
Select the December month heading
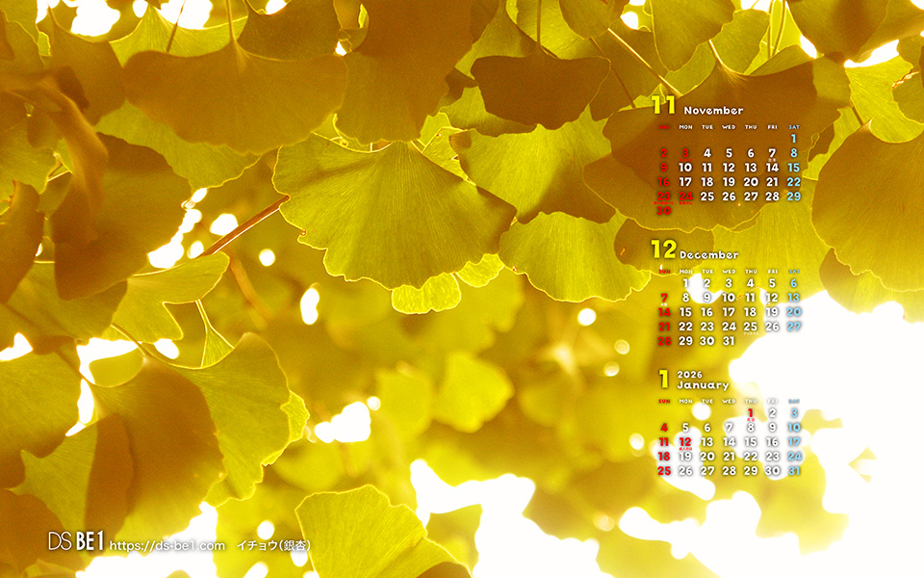tap(709, 255)
